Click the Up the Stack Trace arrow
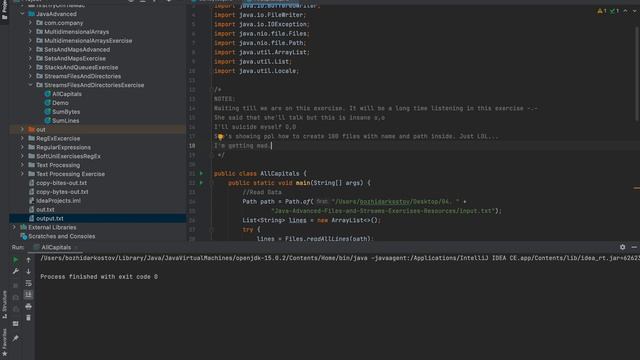640x360 pixels. point(28,260)
